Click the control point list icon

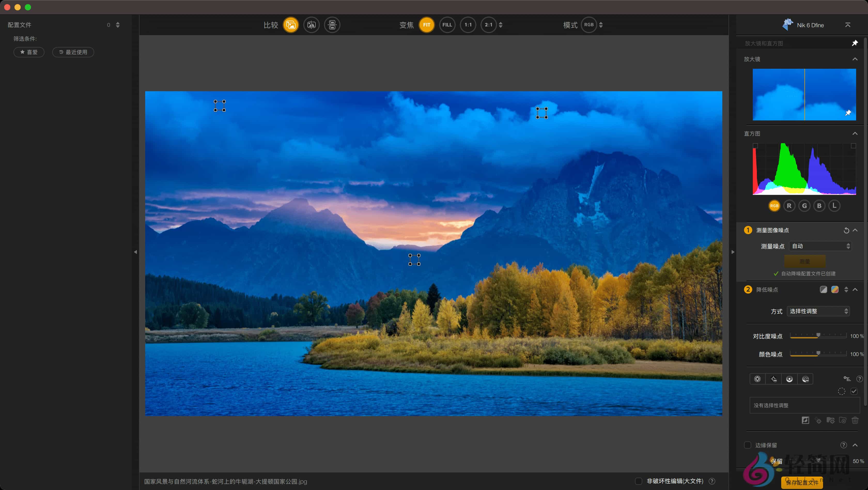coord(847,378)
